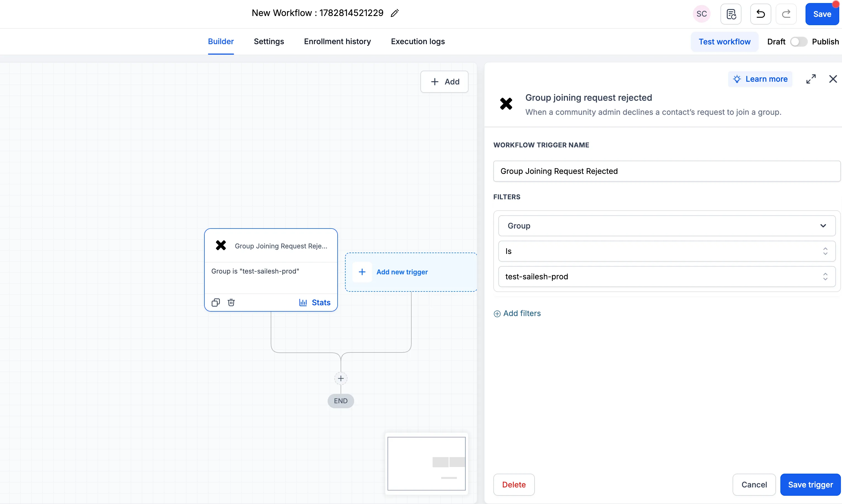Open the Execution logs tab
The height and width of the screenshot is (504, 842).
418,41
